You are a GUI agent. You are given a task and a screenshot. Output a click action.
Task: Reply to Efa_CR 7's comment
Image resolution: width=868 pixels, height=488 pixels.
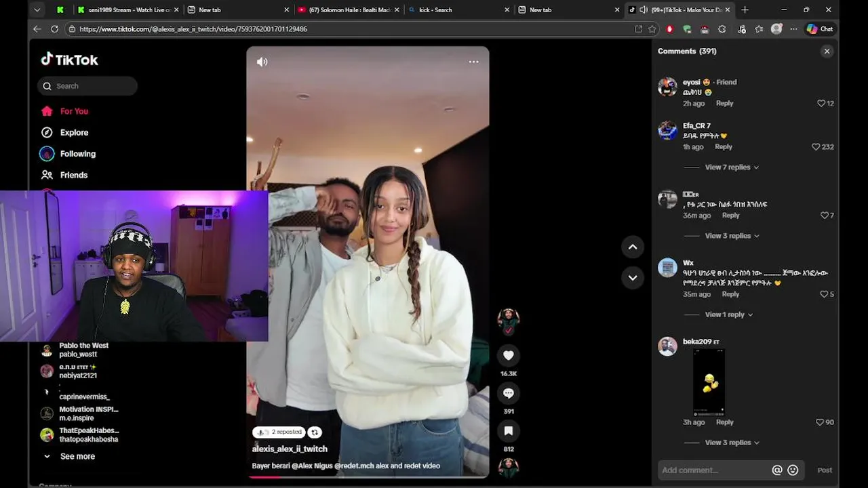point(724,147)
